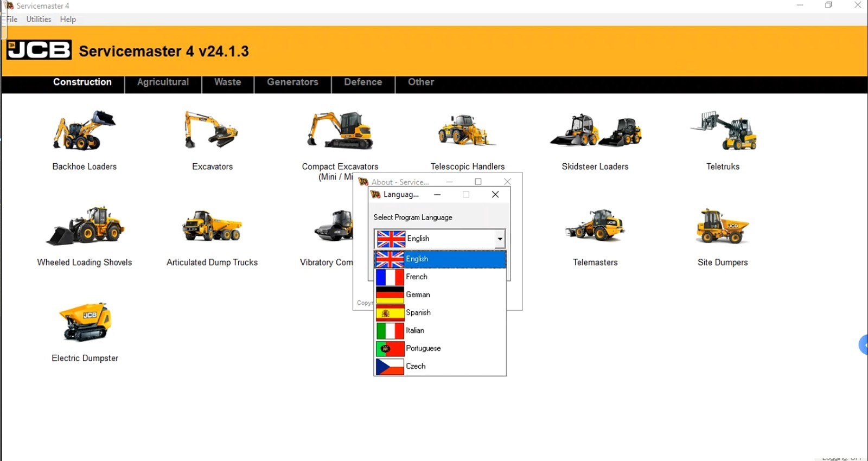Screen dimensions: 868x461
Task: Open the Excavators machine icon
Action: [211, 130]
